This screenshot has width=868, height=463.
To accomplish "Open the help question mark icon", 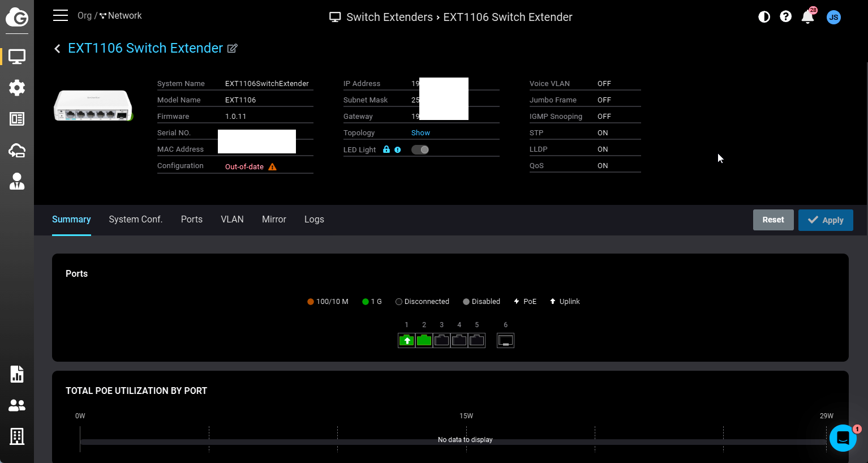I will 785,17.
